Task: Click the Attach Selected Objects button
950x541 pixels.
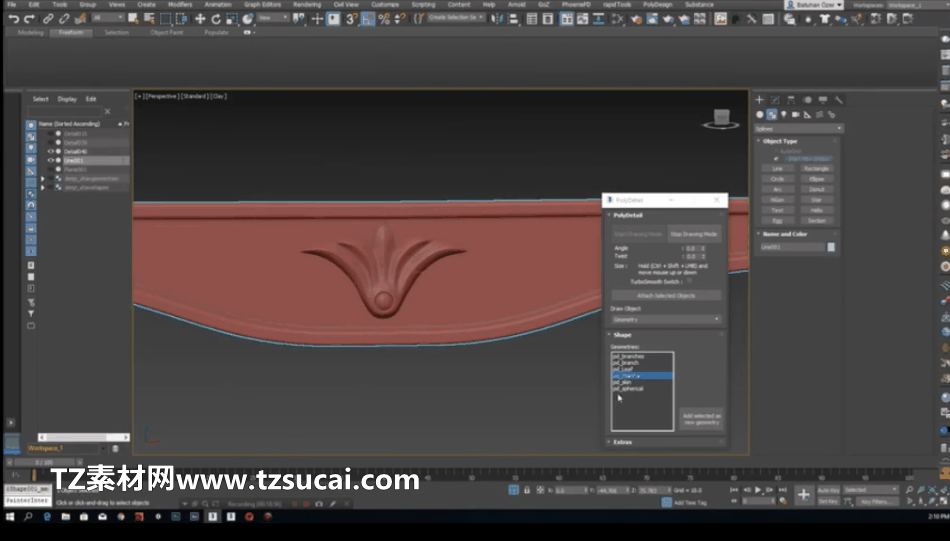Action: (666, 296)
